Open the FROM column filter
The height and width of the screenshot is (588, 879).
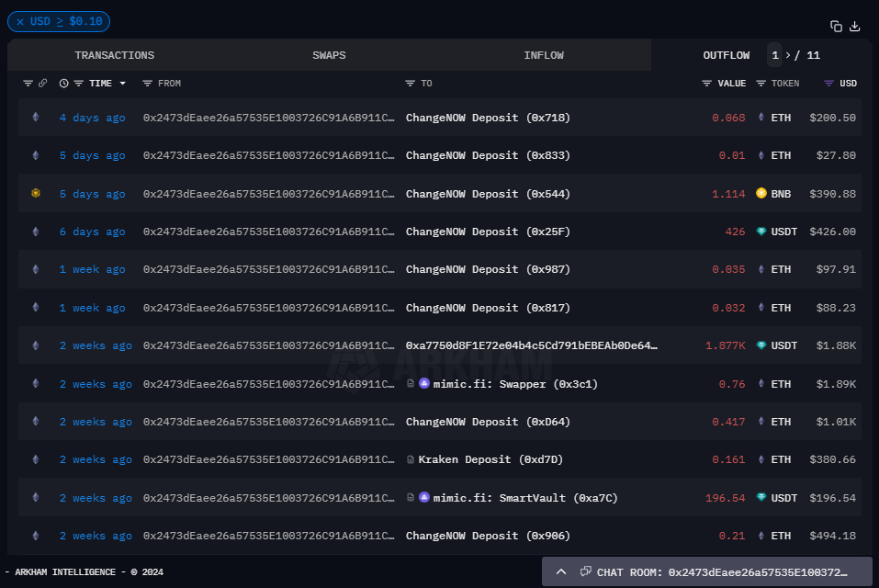[x=148, y=84]
